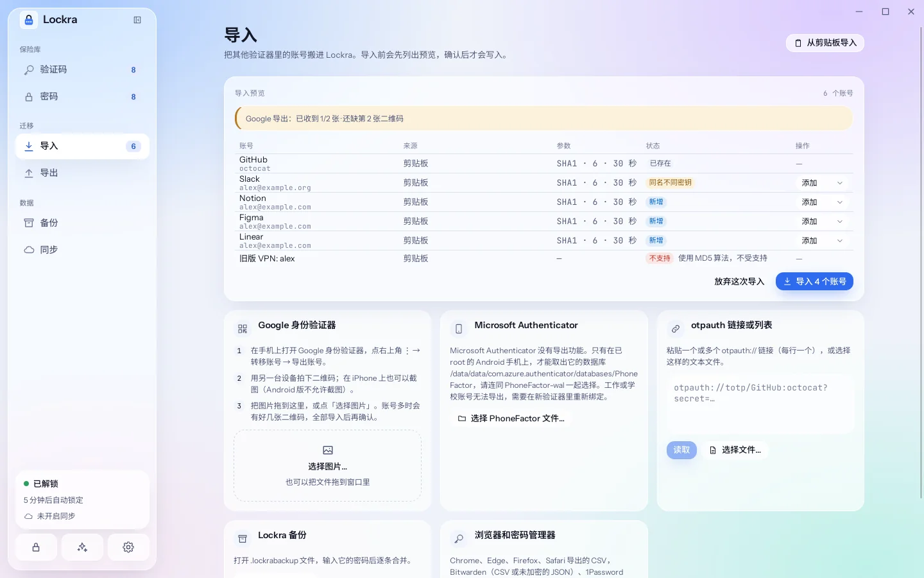Click the sparkle icon button in sidebar footer

click(82, 547)
